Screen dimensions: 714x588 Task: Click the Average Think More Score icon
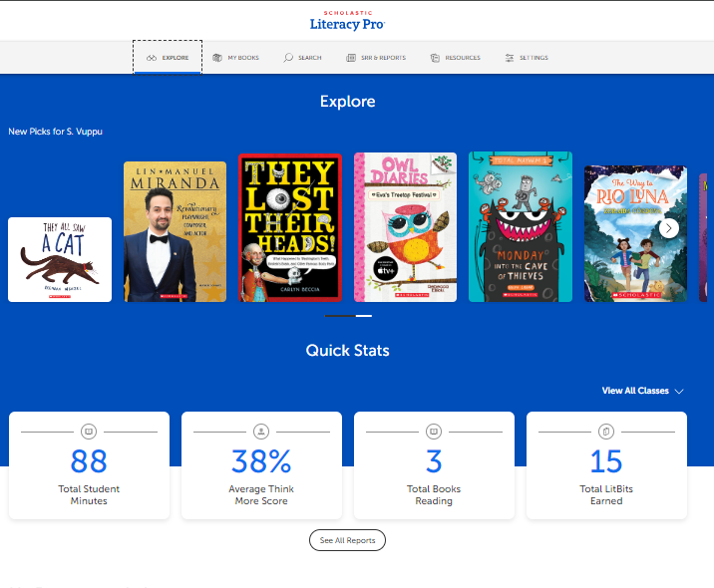coord(261,432)
